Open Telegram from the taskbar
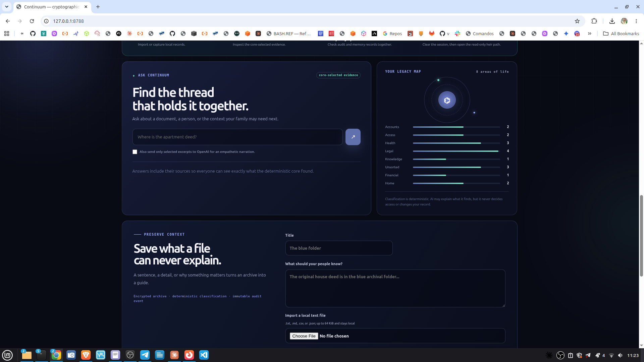 (x=145, y=355)
